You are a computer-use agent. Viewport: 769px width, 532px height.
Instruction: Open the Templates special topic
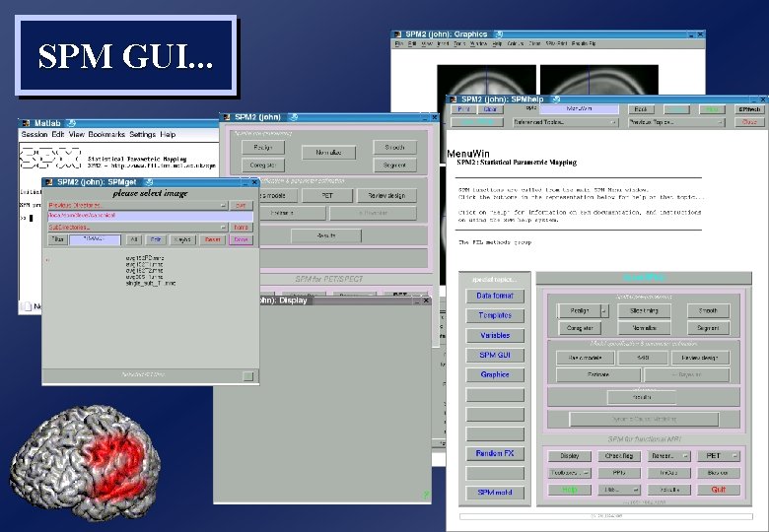coord(495,315)
